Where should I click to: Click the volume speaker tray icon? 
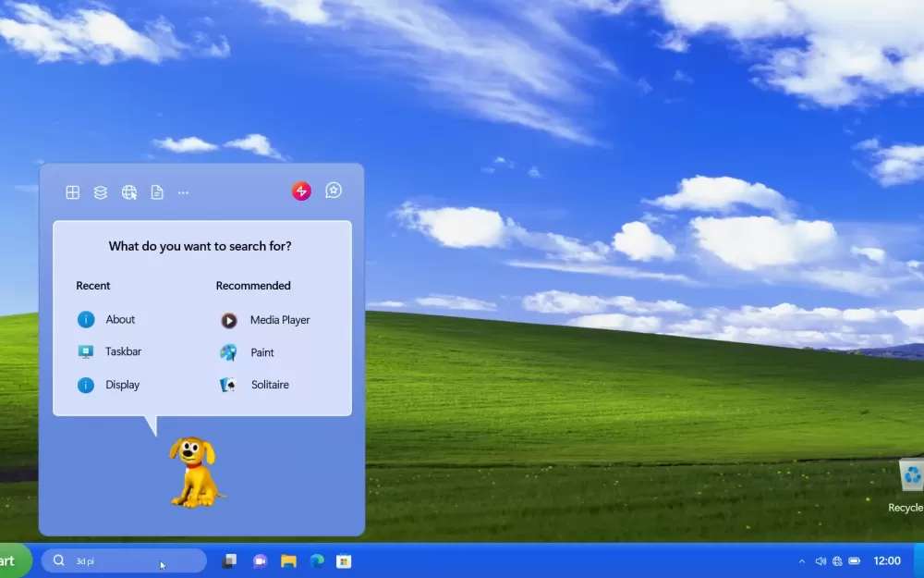pyautogui.click(x=821, y=561)
